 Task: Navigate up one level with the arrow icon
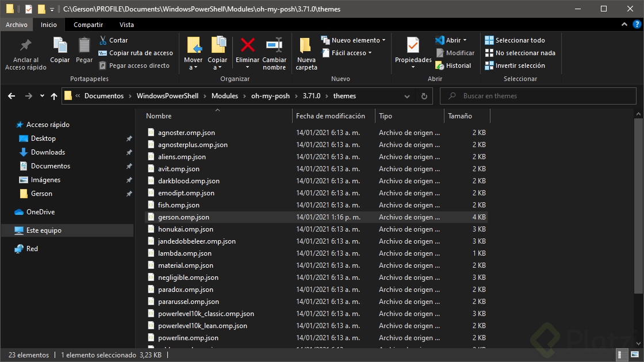pyautogui.click(x=54, y=96)
